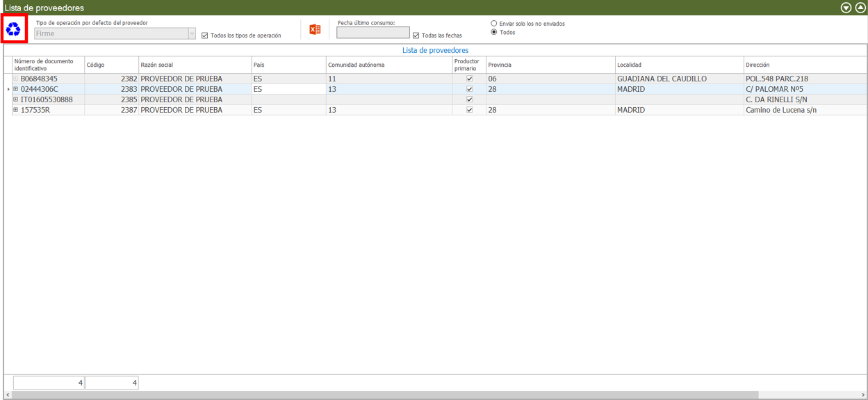This screenshot has height=400, width=868.
Task: Open the 'Tipo de operación' dropdown showing Firme
Action: (x=192, y=33)
